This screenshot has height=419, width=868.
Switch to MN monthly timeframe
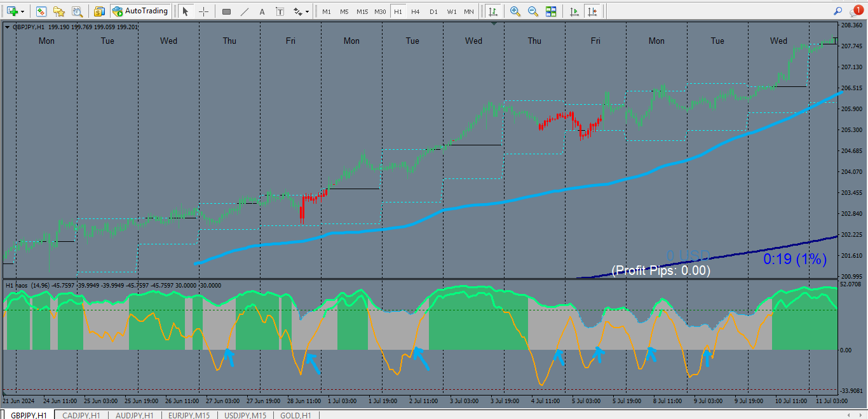tap(468, 11)
